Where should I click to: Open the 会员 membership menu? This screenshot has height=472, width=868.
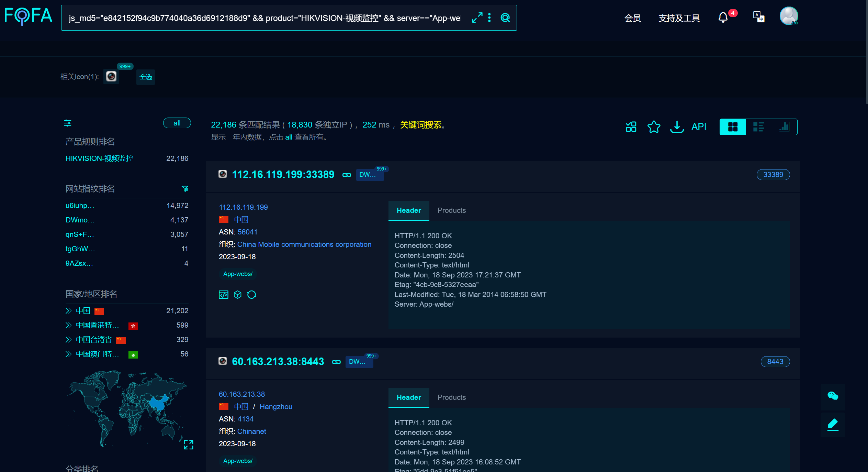[633, 18]
